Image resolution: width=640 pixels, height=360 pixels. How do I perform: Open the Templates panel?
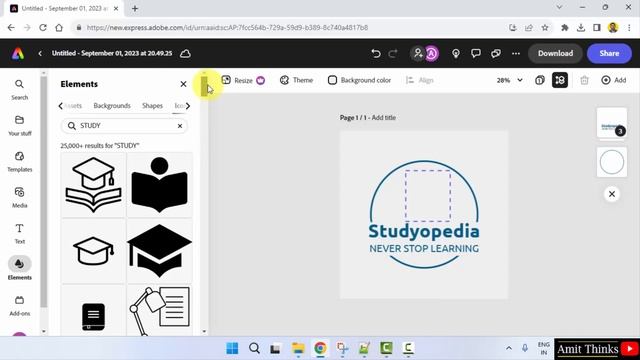[x=19, y=161]
